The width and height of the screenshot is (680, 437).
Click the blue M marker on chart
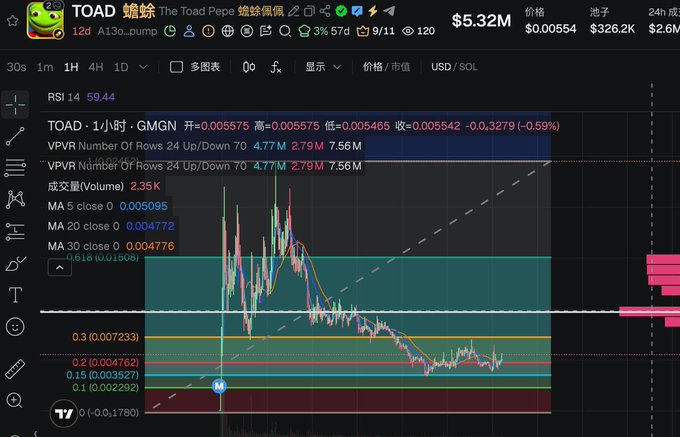(x=219, y=386)
